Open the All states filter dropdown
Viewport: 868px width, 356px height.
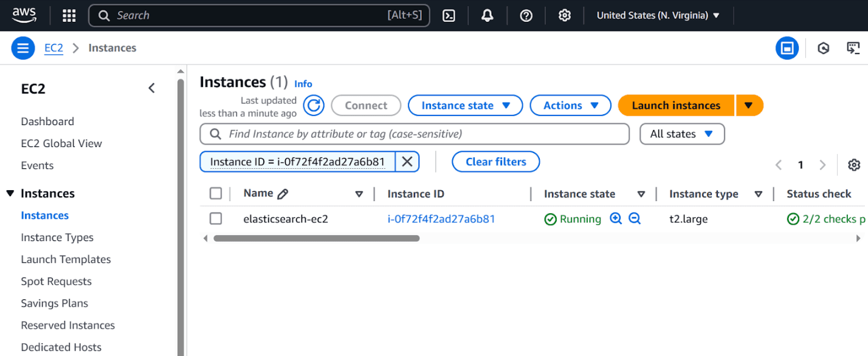point(682,134)
